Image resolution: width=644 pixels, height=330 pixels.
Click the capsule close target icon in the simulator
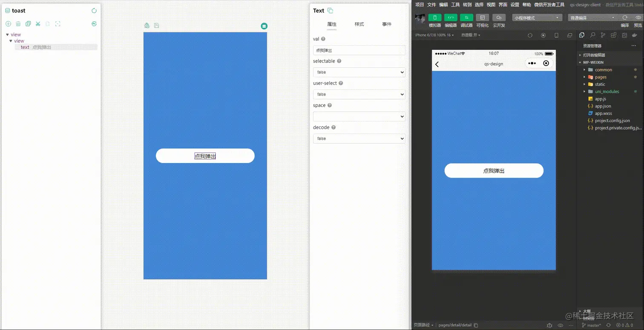coord(546,63)
